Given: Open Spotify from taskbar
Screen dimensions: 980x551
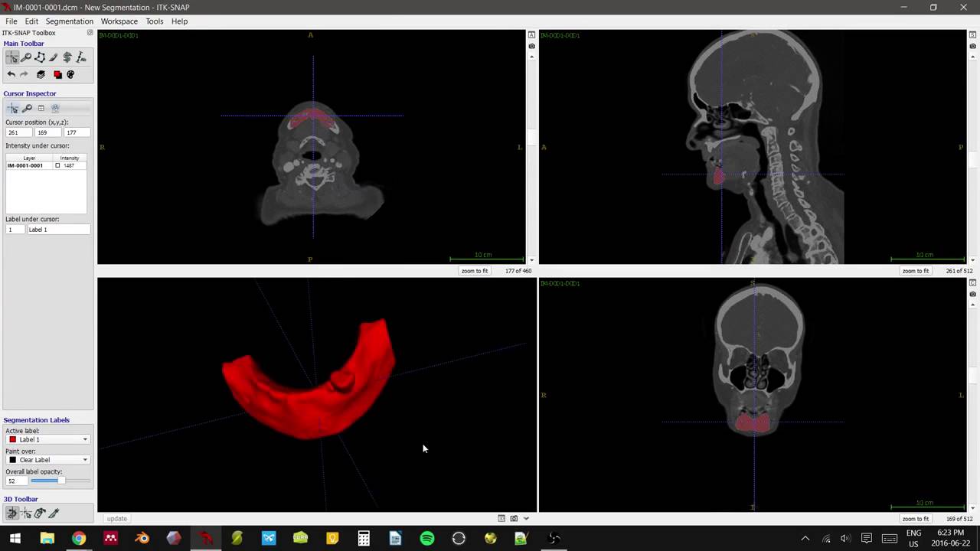Looking at the screenshot, I should point(427,538).
